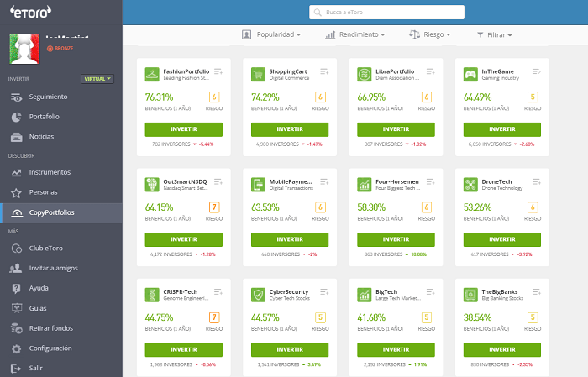
Task: Click INVERTIR on FashionPortfolio card
Action: click(184, 129)
